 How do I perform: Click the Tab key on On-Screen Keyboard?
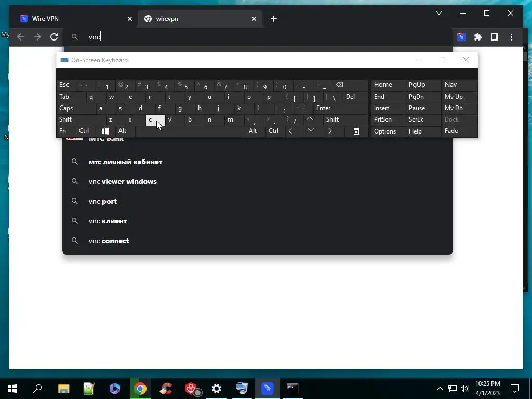coord(71,97)
